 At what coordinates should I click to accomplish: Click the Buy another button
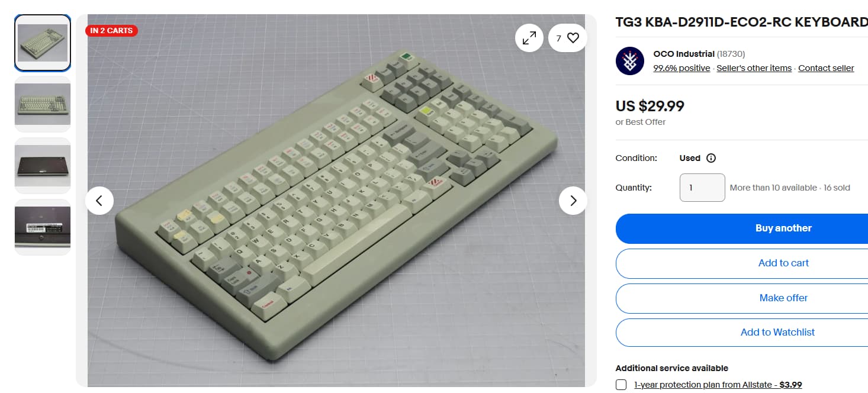[x=783, y=228]
